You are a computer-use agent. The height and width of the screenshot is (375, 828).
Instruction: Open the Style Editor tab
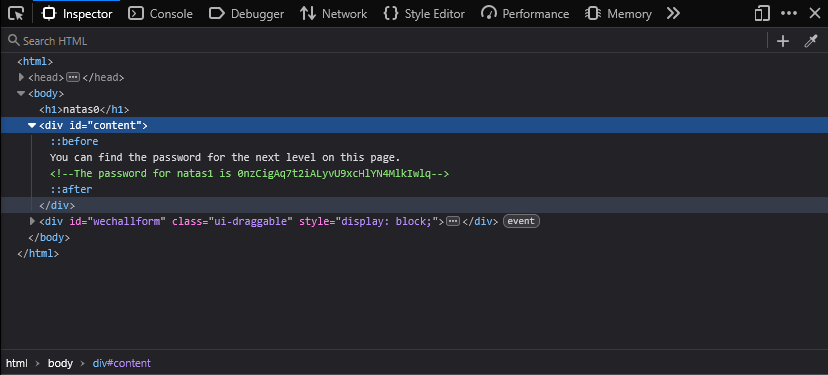(424, 14)
